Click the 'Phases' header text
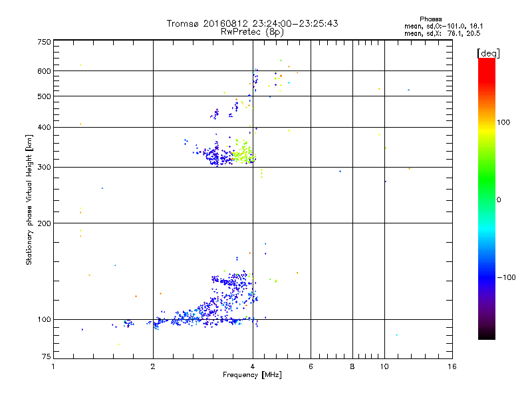 (x=430, y=19)
